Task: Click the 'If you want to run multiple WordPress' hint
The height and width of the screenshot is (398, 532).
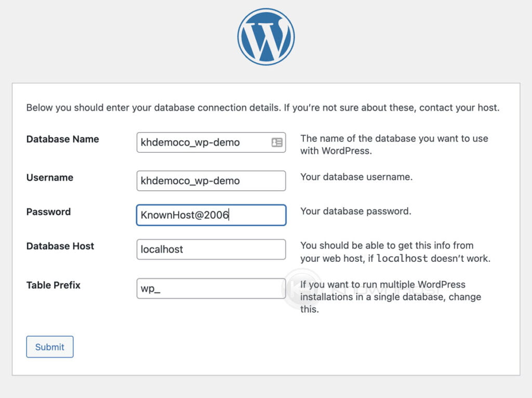Action: [x=391, y=297]
